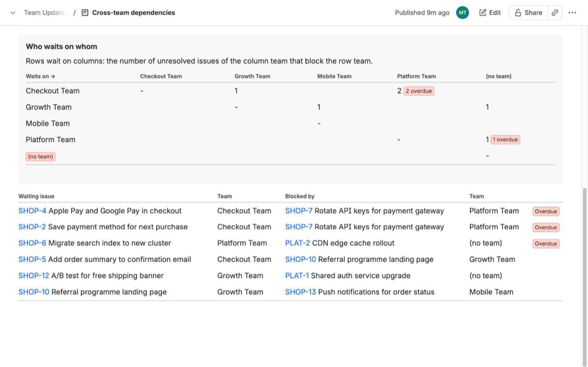Click the page document icon beside Cross-team dependencies
The height and width of the screenshot is (367, 588).
coord(85,13)
